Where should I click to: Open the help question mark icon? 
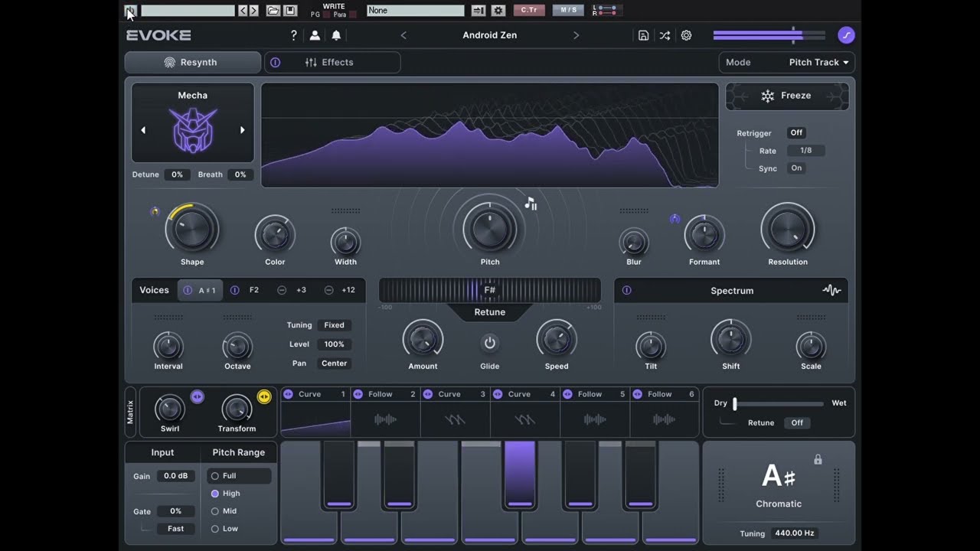pos(293,35)
